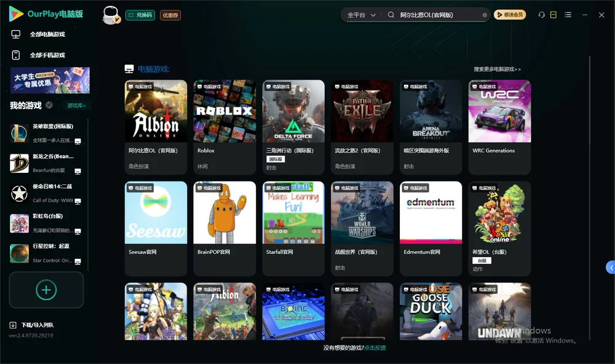Click the PC icon beside 行星控制: 起源
615x364 pixels.
pyautogui.click(x=77, y=262)
